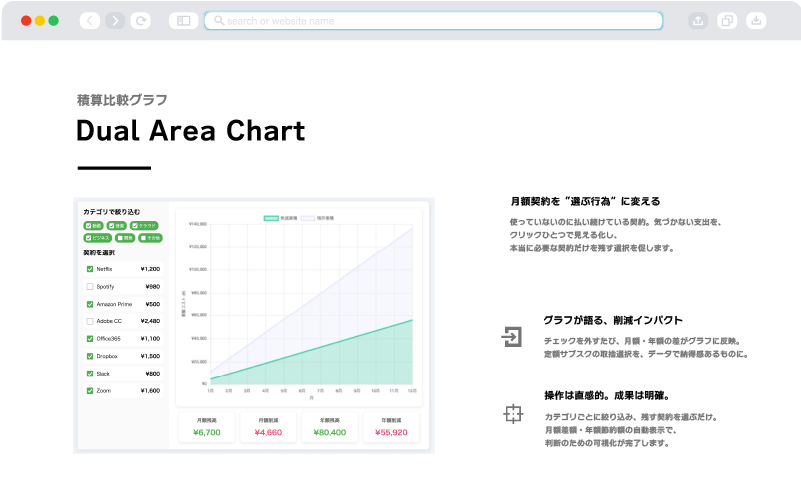Click the light purple legend swatch
Image resolution: width=801 pixels, height=501 pixels.
tap(309, 217)
